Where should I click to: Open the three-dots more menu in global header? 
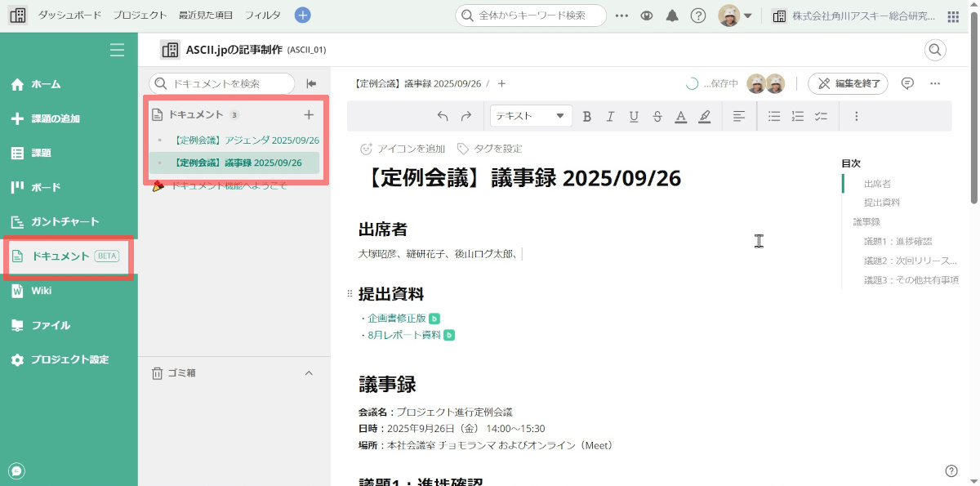coord(621,16)
